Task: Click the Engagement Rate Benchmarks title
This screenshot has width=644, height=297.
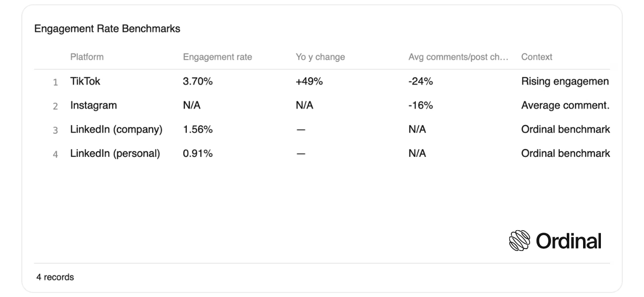Action: coord(107,29)
